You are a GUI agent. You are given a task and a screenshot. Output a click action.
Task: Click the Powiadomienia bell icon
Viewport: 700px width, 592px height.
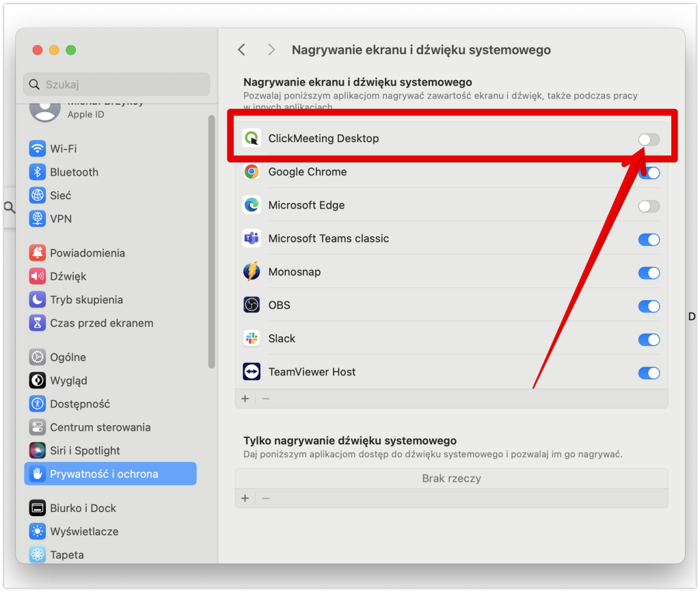(38, 253)
